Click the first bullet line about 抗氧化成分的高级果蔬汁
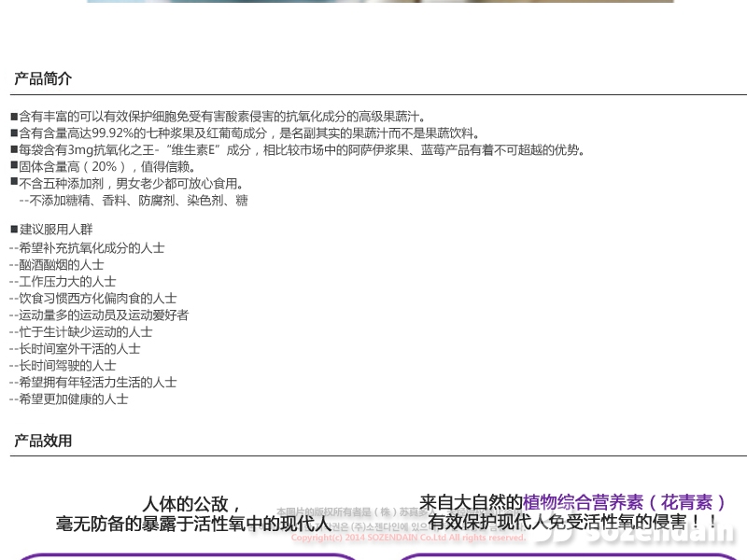Image resolution: width=747 pixels, height=560 pixels. click(x=222, y=117)
